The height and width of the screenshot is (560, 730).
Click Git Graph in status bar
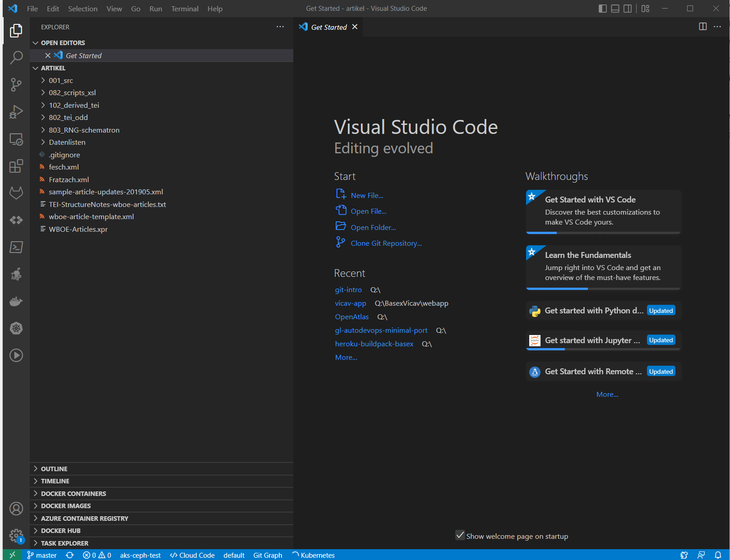[x=268, y=555]
